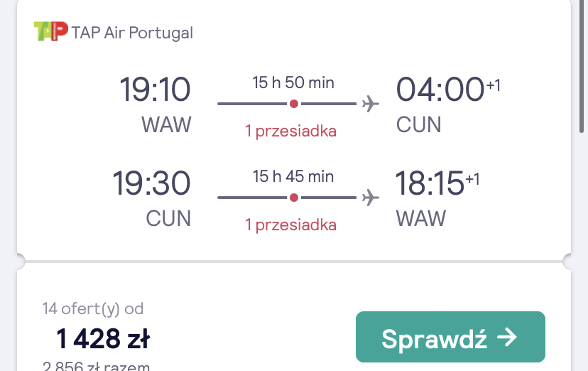This screenshot has width=588, height=371.
Task: Click the outbound flight airplane icon
Action: tap(371, 104)
